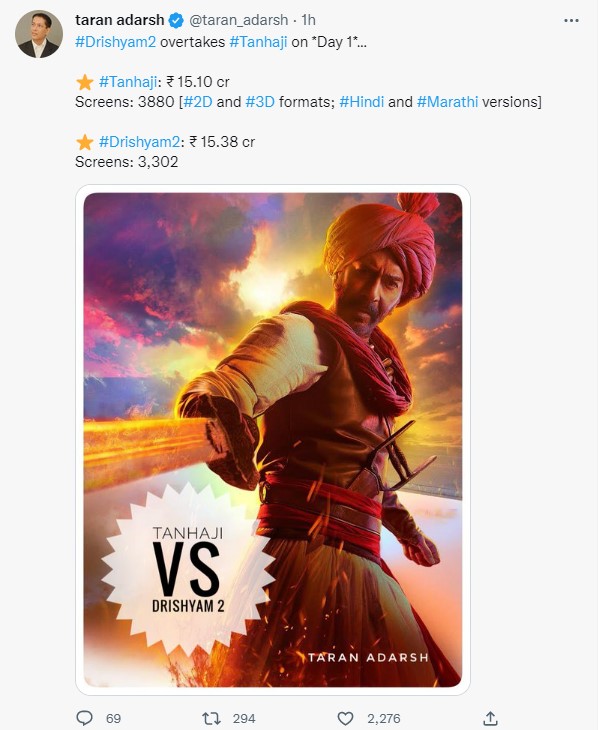The image size is (601, 730).
Task: Follow the #2D hashtag
Action: (x=198, y=101)
